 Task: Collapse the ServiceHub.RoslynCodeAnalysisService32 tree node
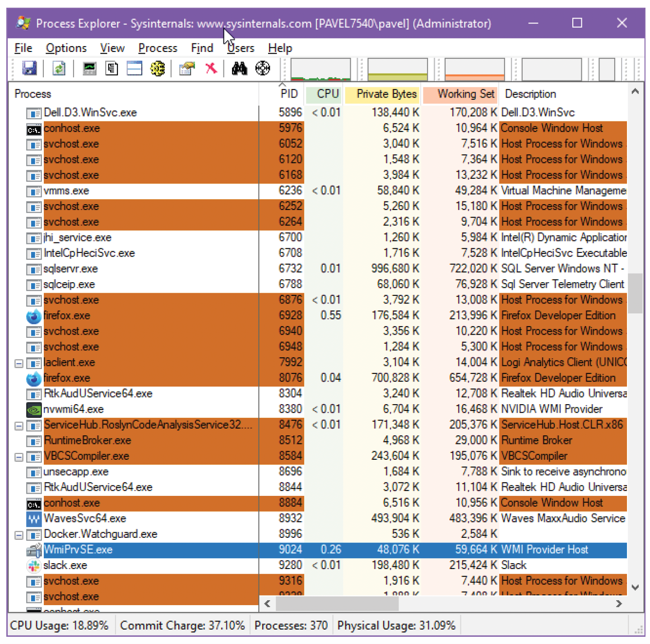click(19, 426)
